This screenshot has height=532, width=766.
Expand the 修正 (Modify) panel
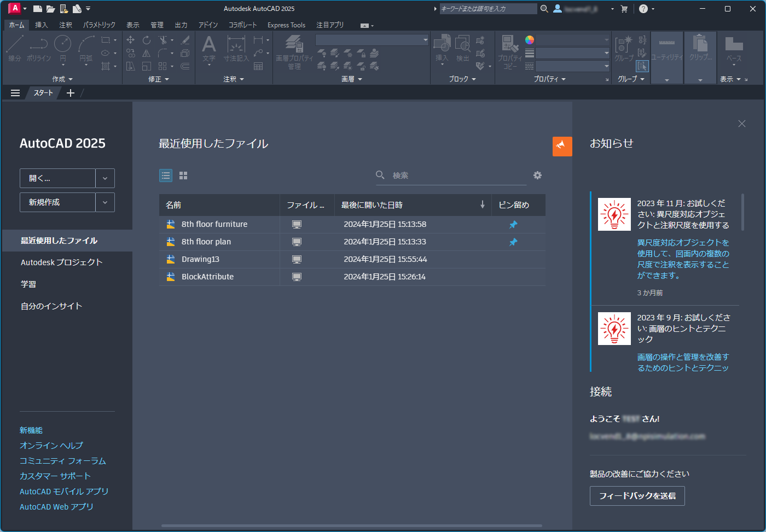(159, 79)
